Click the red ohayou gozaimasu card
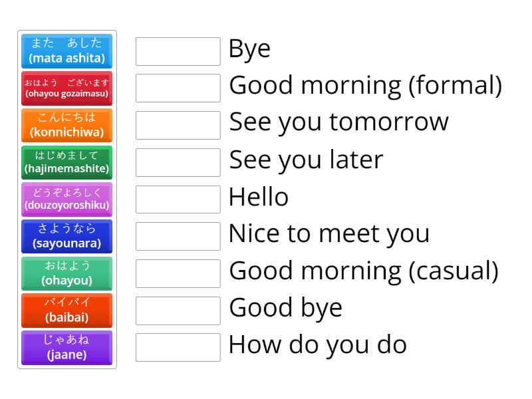The height and width of the screenshot is (399, 532). [66, 88]
